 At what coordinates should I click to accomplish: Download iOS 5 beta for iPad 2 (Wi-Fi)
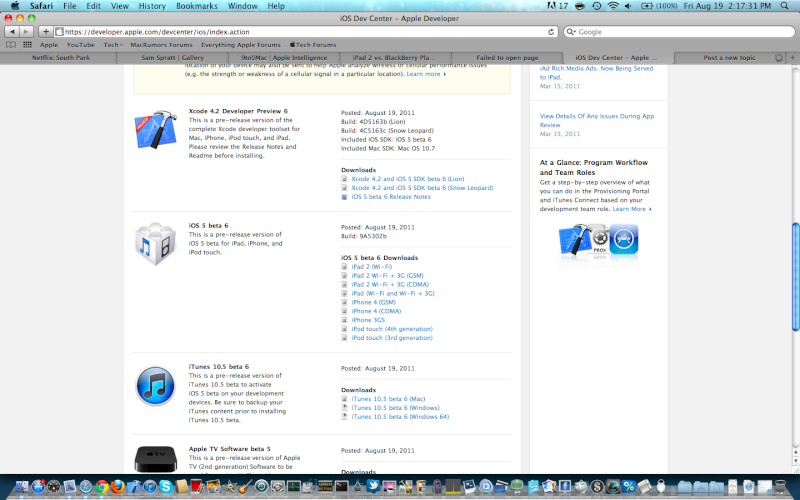(371, 267)
